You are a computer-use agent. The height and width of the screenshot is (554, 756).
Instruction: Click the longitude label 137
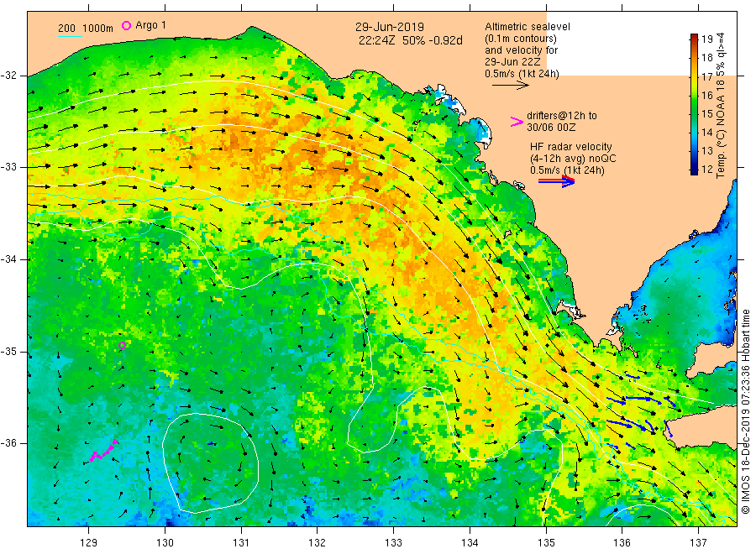pos(698,543)
